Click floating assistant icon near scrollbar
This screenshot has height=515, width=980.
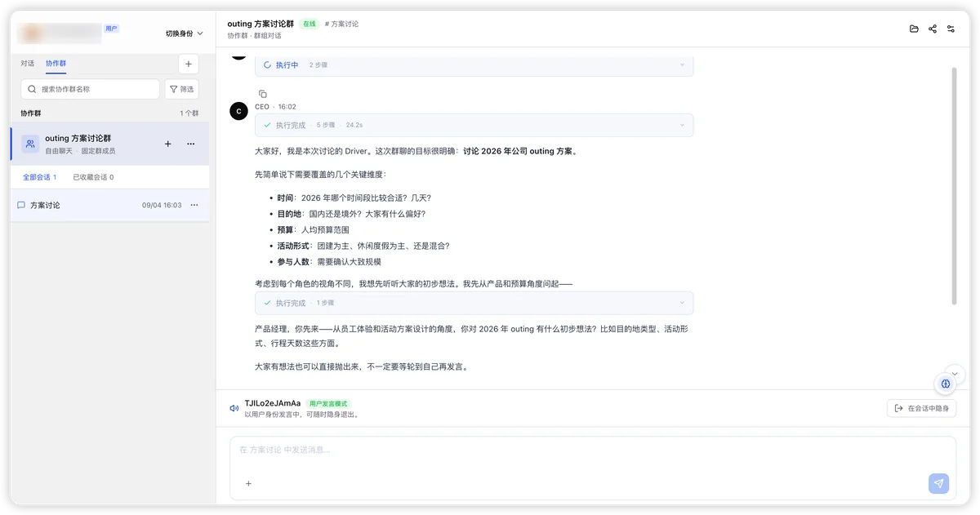pyautogui.click(x=945, y=384)
